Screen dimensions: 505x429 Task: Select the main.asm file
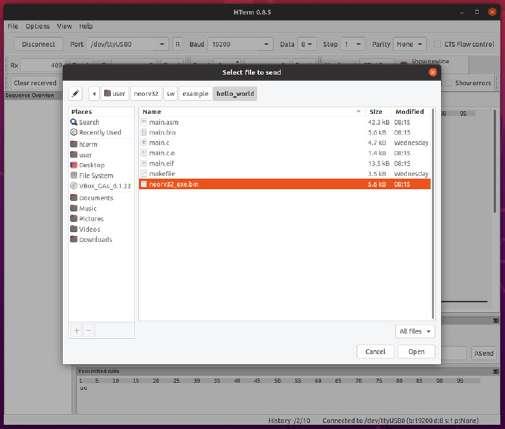coord(285,122)
